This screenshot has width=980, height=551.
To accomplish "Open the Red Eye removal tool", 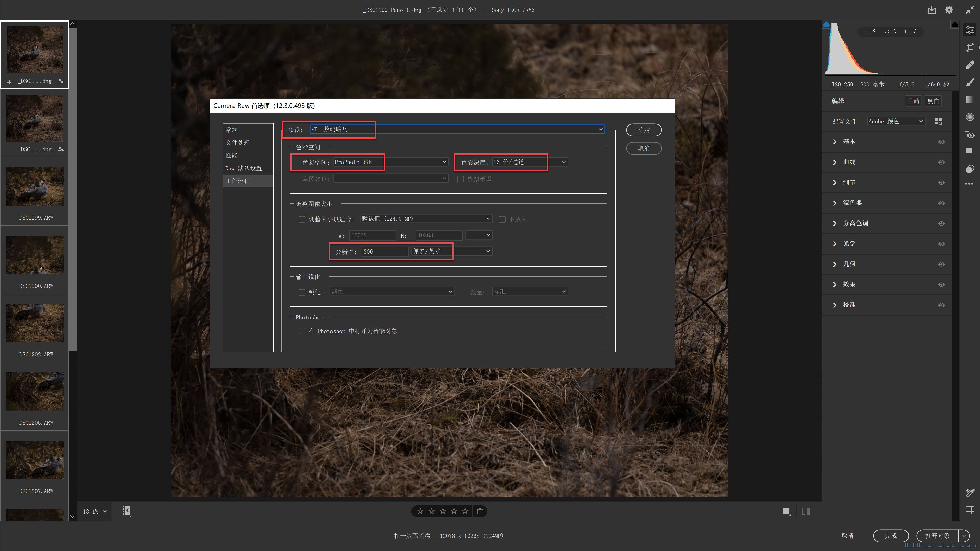I will point(970,134).
